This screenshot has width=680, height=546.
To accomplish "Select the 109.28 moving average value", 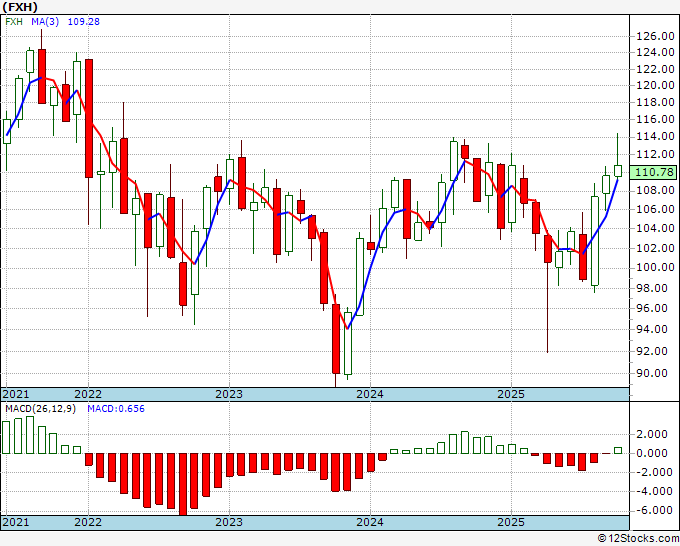I will tap(84, 21).
